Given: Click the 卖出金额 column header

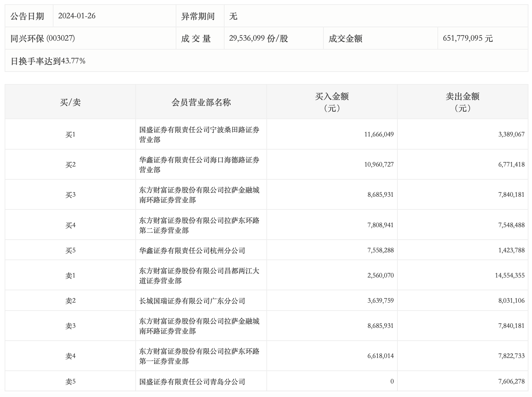Looking at the screenshot, I should tap(463, 102).
